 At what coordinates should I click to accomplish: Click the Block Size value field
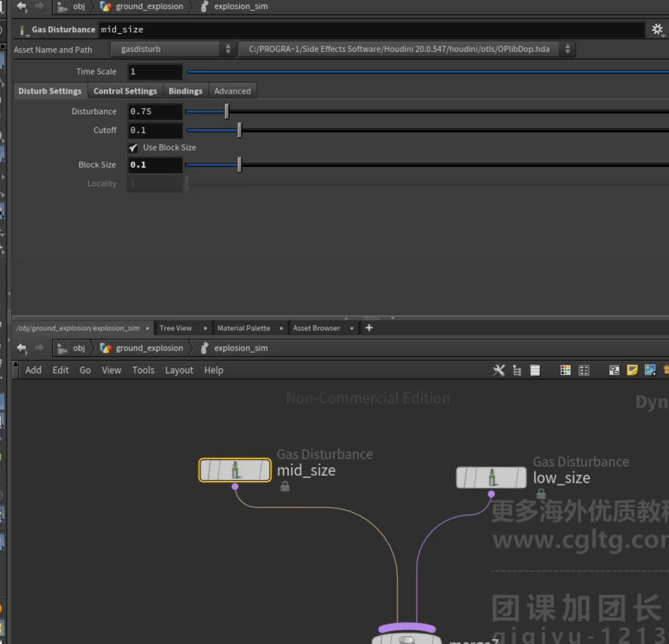(155, 165)
